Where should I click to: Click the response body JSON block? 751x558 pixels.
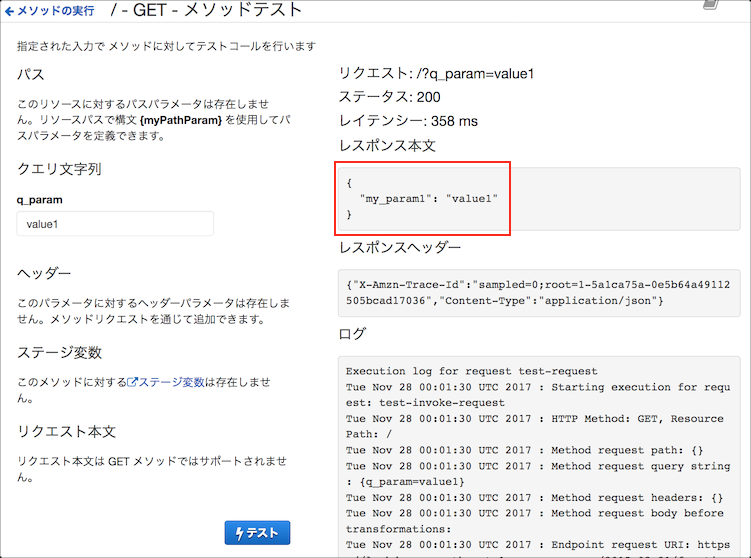424,199
